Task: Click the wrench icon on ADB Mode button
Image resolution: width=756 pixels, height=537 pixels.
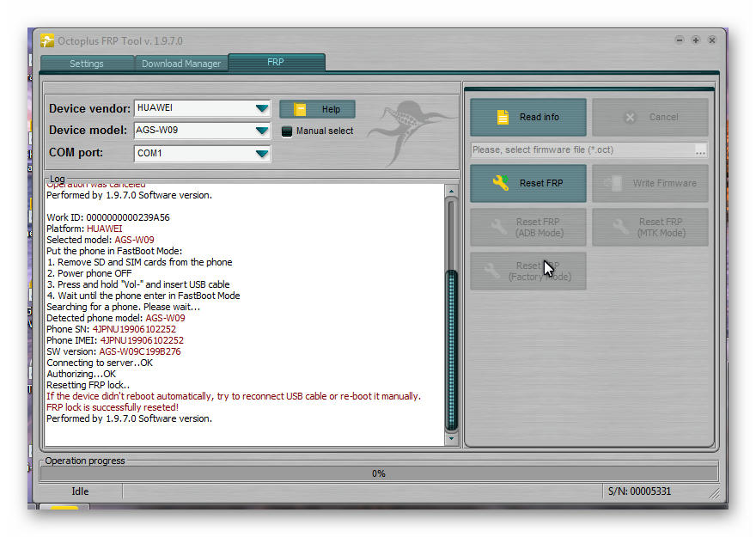Action: (x=497, y=227)
